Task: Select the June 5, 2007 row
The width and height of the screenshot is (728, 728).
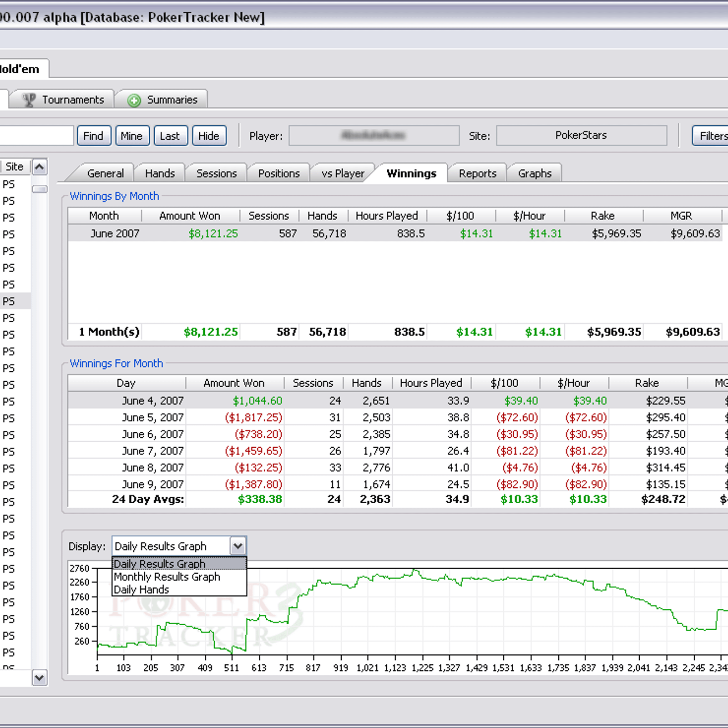Action: coord(398,417)
